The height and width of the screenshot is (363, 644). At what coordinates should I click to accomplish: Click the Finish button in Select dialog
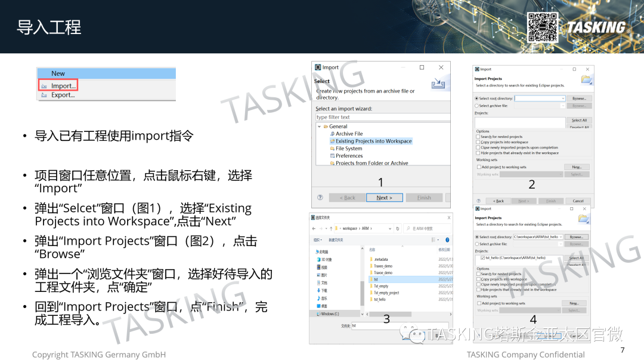(x=425, y=198)
